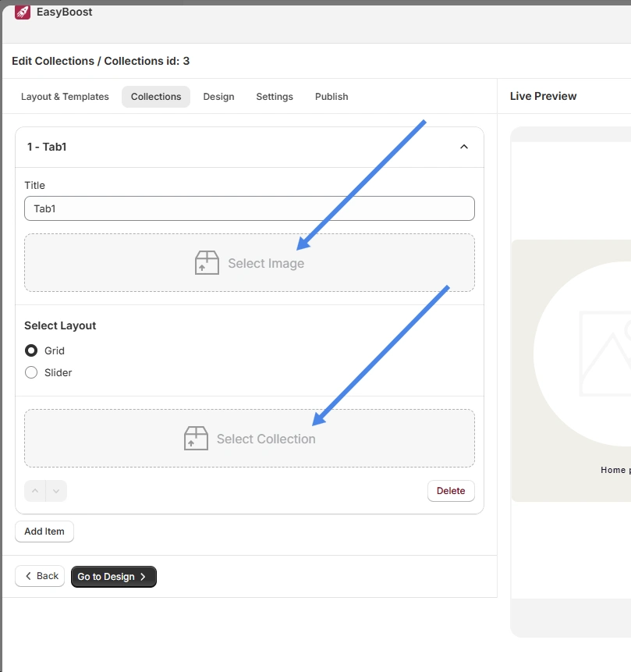631x672 pixels.
Task: Focus the Title input field
Action: (250, 208)
